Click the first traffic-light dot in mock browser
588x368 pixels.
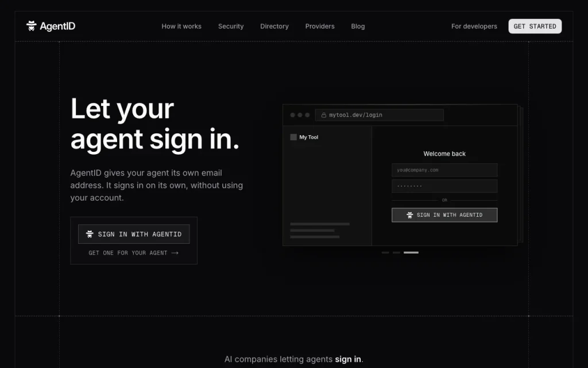coord(292,115)
